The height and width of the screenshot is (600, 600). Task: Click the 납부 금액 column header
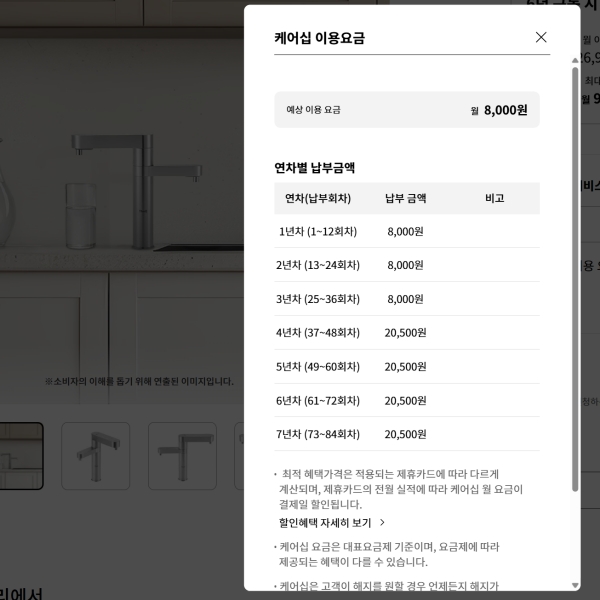coord(406,198)
